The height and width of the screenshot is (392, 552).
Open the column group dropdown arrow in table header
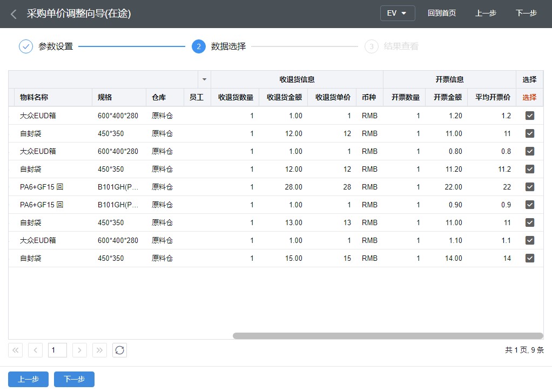pyautogui.click(x=205, y=79)
